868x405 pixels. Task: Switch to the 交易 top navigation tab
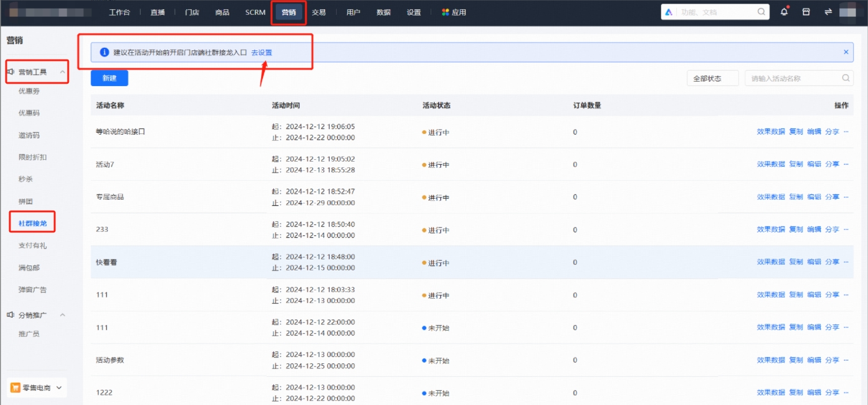[319, 11]
